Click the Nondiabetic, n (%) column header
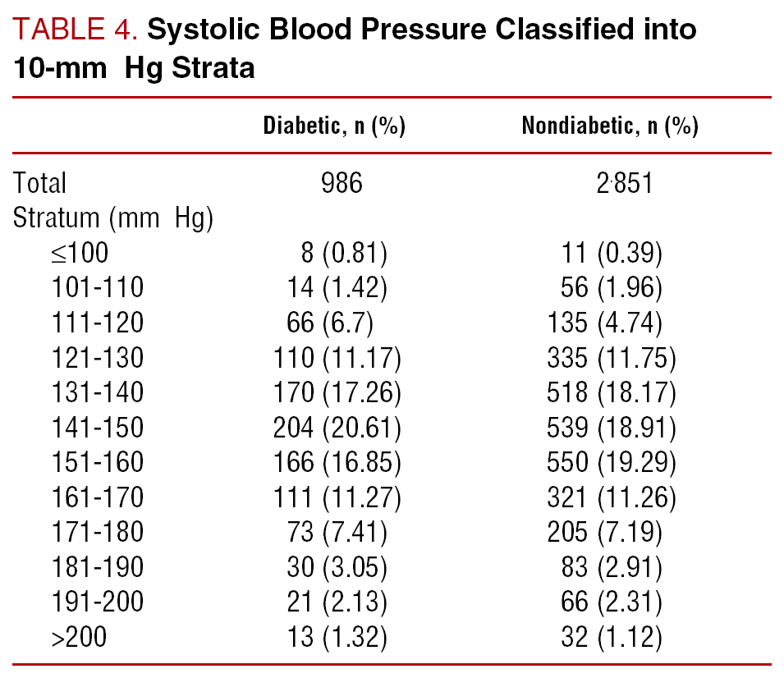784x678 pixels. pyautogui.click(x=610, y=126)
